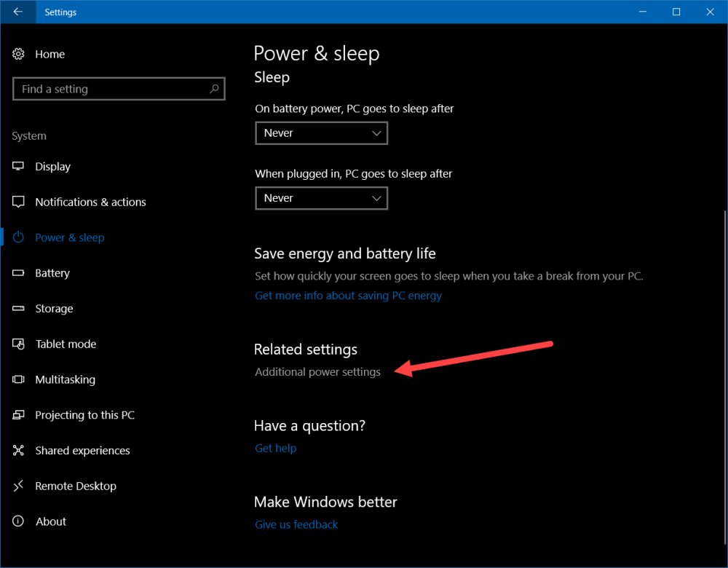Click the Make Windows better heading
Screen dimensions: 728x568
tap(325, 502)
